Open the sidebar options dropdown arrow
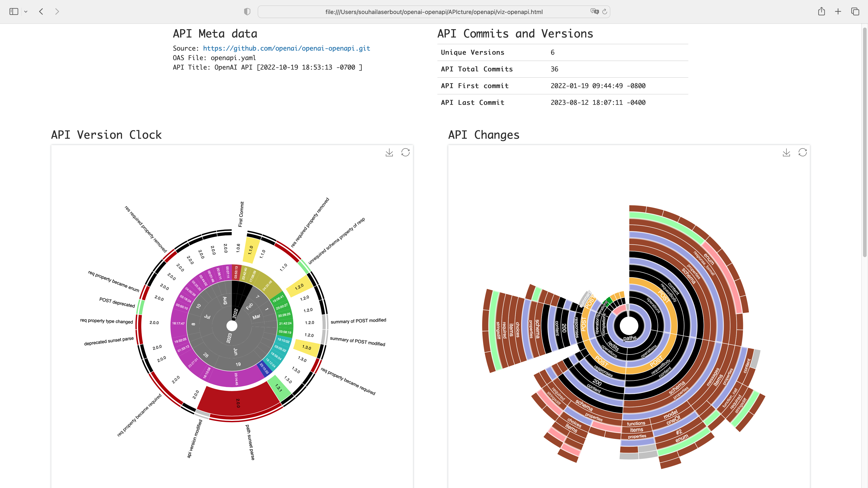 tap(26, 12)
